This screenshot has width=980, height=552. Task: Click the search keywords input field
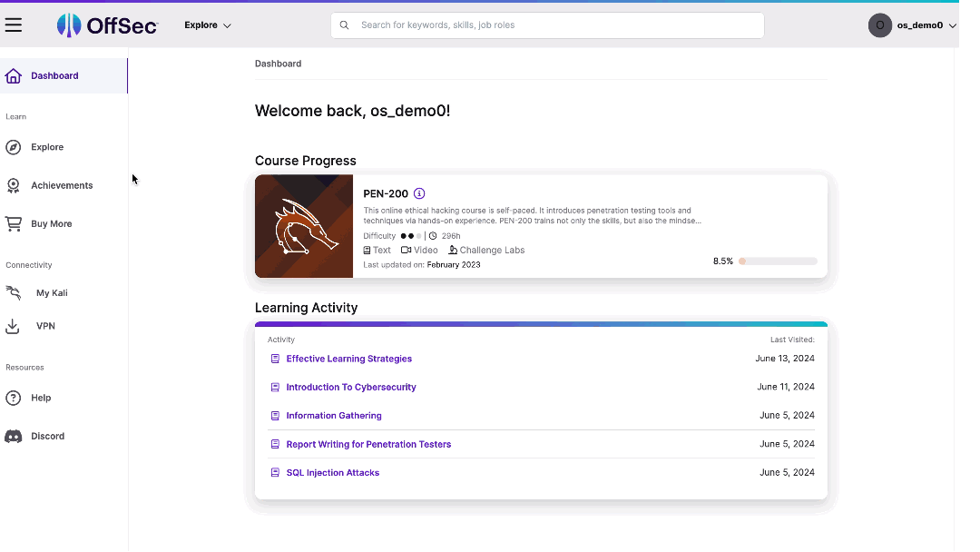coord(554,25)
